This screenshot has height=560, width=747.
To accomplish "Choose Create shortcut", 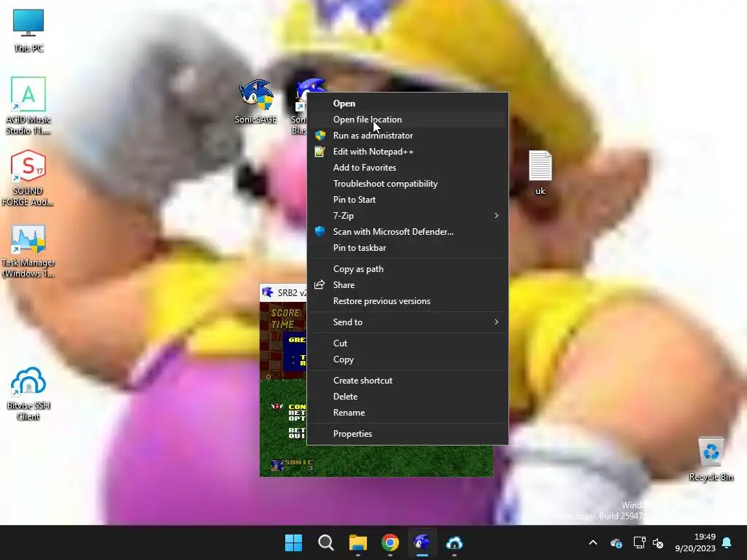I will pos(407,381).
